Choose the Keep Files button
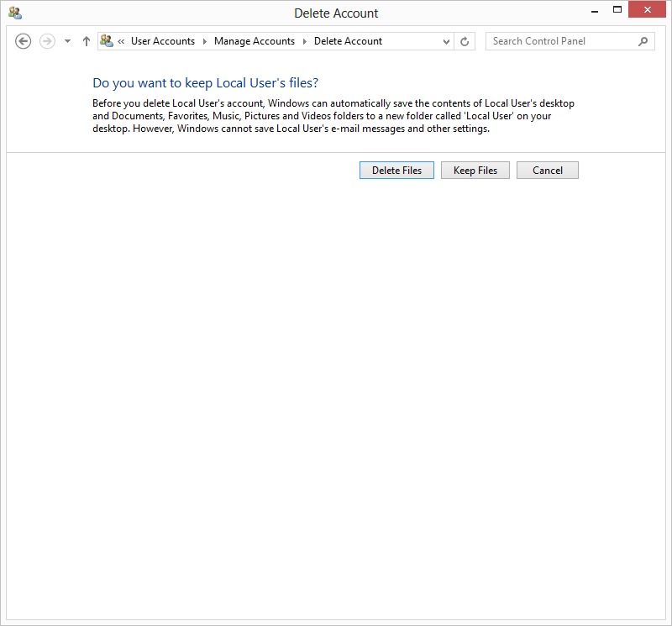The height and width of the screenshot is (626, 672). pyautogui.click(x=475, y=171)
